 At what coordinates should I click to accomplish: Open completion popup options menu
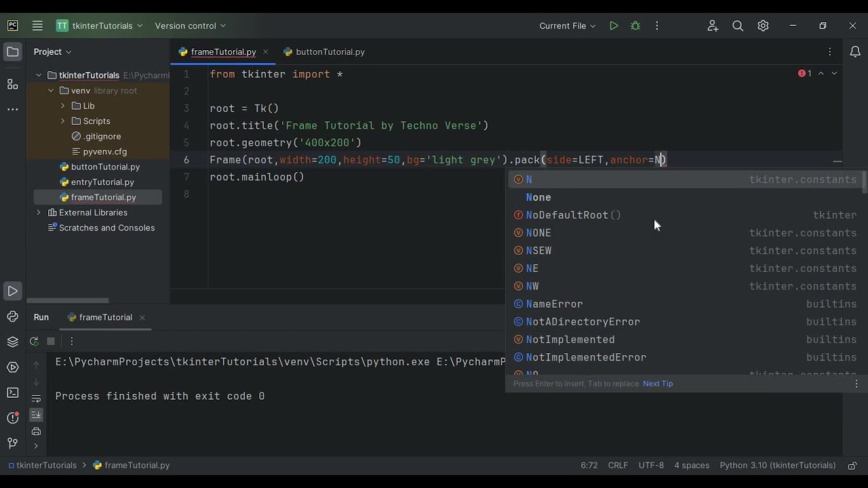point(856,384)
